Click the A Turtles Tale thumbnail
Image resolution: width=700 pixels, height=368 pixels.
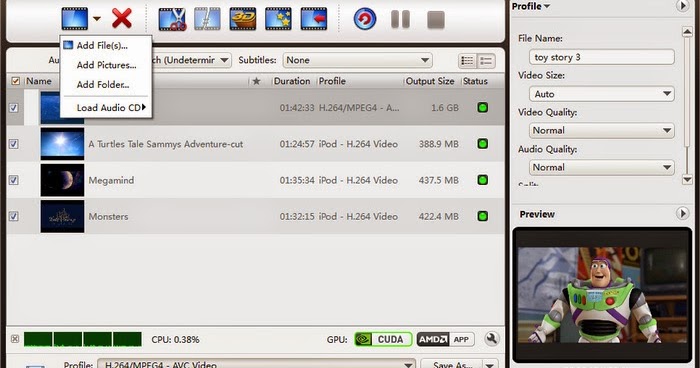click(62, 144)
